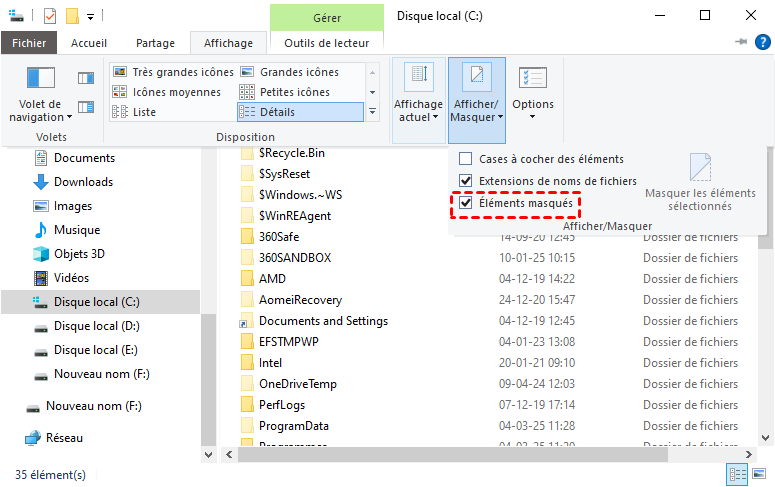Select Documents and Settings shortcut icon
This screenshot has width=775, height=487.
(x=247, y=321)
